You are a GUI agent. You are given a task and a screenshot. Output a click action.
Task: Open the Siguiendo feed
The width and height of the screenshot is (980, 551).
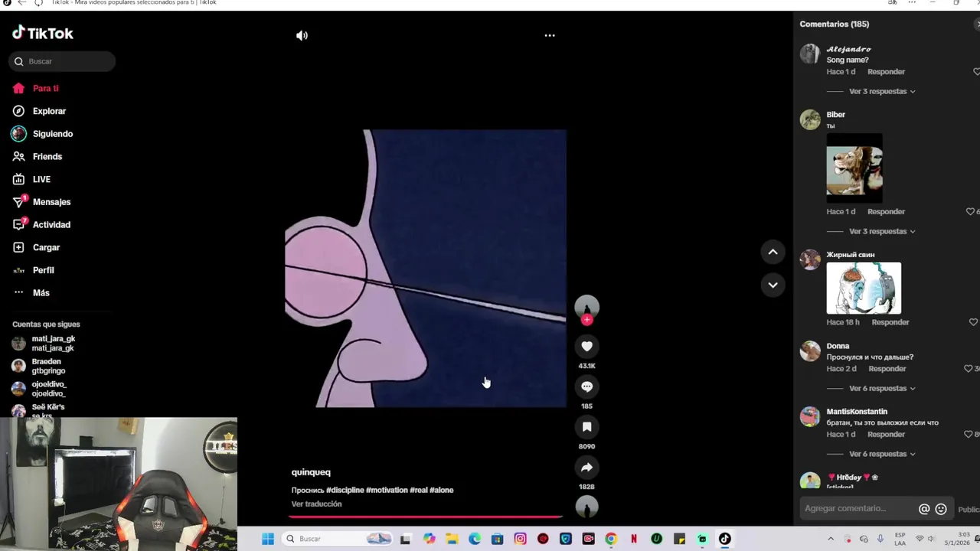[x=42, y=134]
